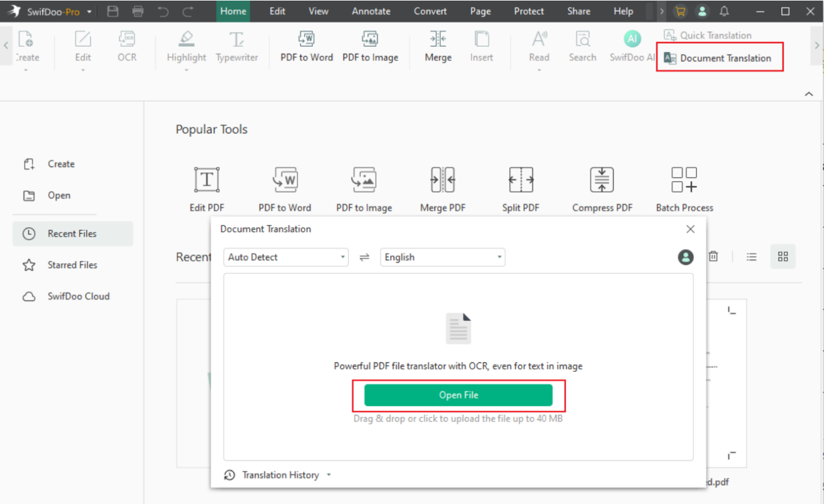This screenshot has height=504, width=825.
Task: Select the Typewriter tool
Action: pyautogui.click(x=237, y=48)
